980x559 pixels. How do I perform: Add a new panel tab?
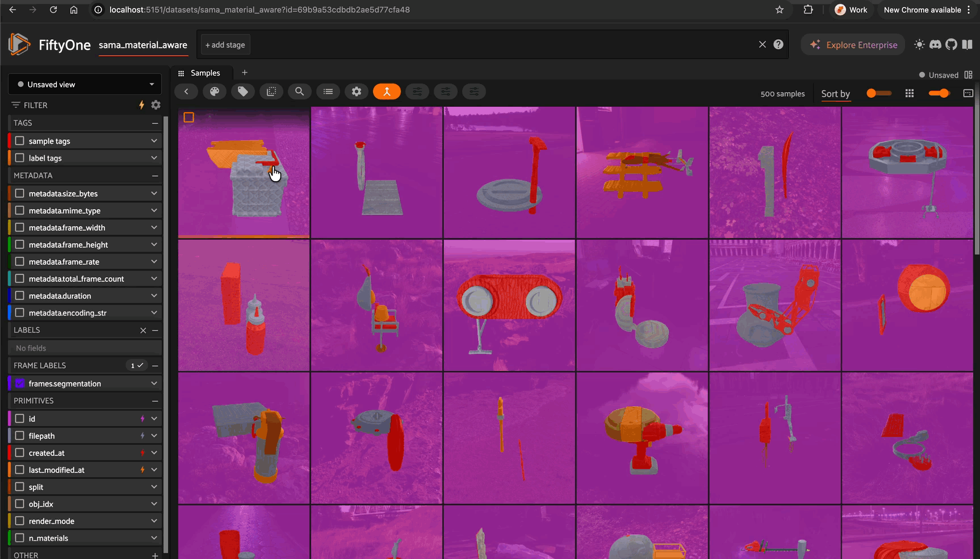pos(245,73)
